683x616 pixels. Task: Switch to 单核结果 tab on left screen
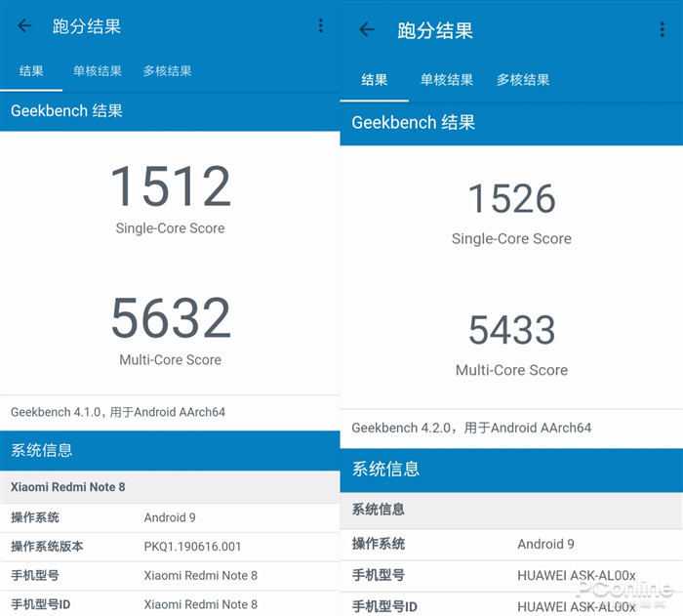point(98,71)
